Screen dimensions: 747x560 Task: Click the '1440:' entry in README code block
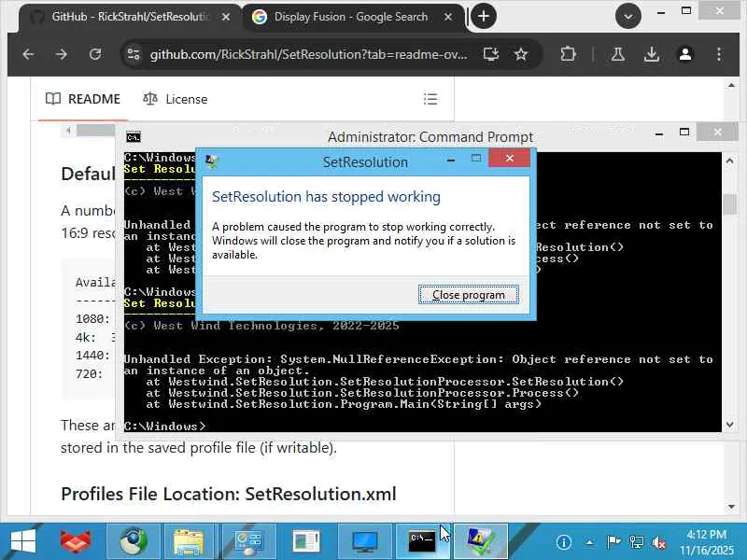92,356
